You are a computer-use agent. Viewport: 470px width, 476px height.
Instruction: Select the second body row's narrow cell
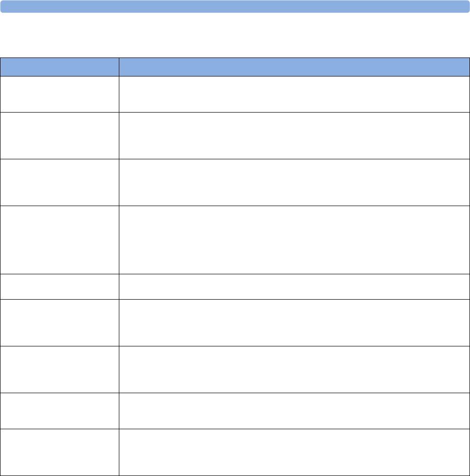click(59, 136)
